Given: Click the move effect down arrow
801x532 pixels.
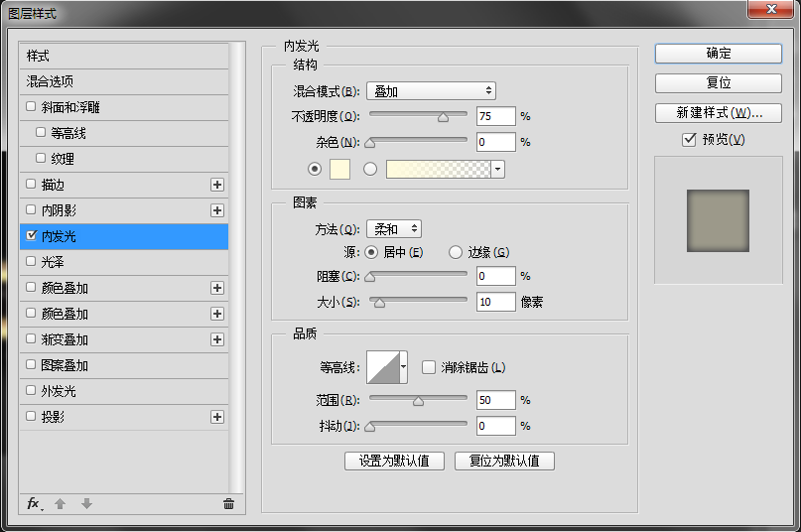Looking at the screenshot, I should [x=86, y=504].
